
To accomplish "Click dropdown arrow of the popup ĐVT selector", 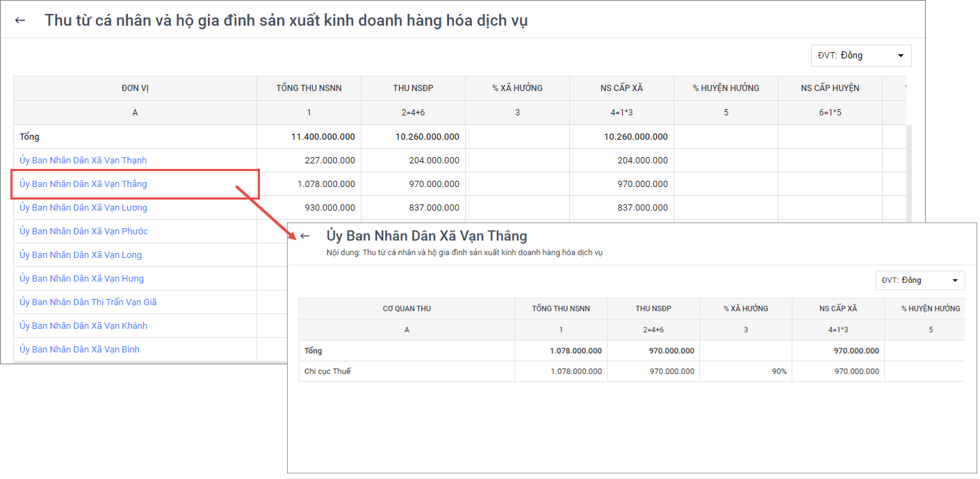I will (x=954, y=280).
